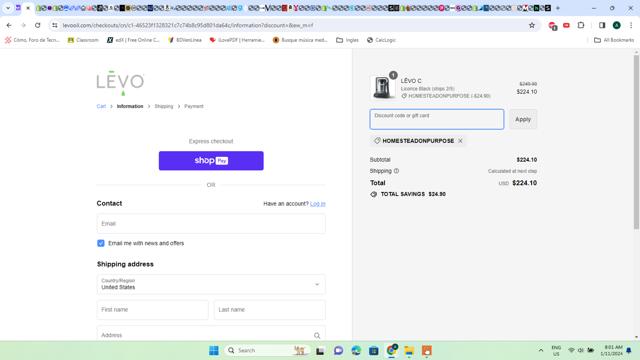This screenshot has height=360, width=640.
Task: Open the Country/Region dropdown
Action: pos(211,284)
